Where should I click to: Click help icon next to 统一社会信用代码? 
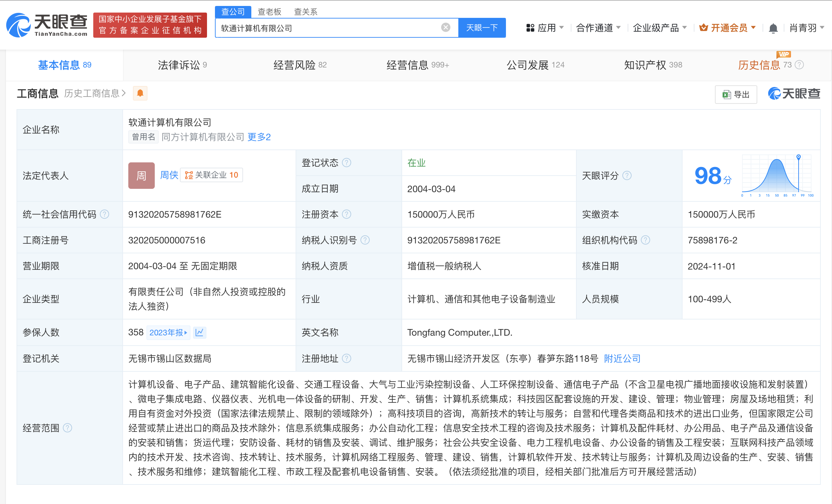[x=105, y=214]
